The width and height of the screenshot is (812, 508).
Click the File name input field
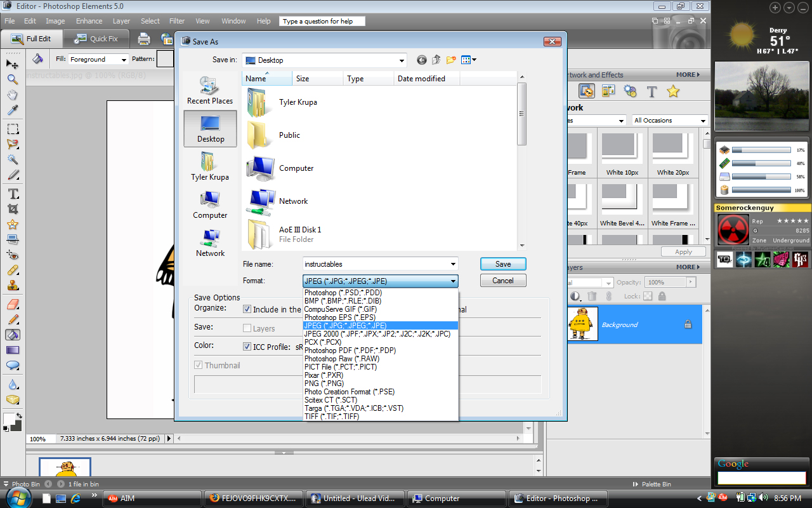pos(376,264)
